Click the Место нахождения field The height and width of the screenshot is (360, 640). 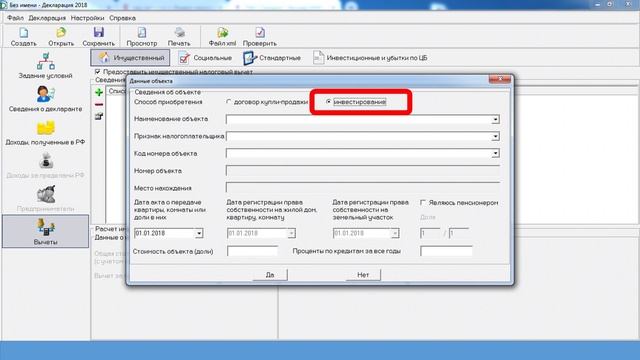(363, 188)
